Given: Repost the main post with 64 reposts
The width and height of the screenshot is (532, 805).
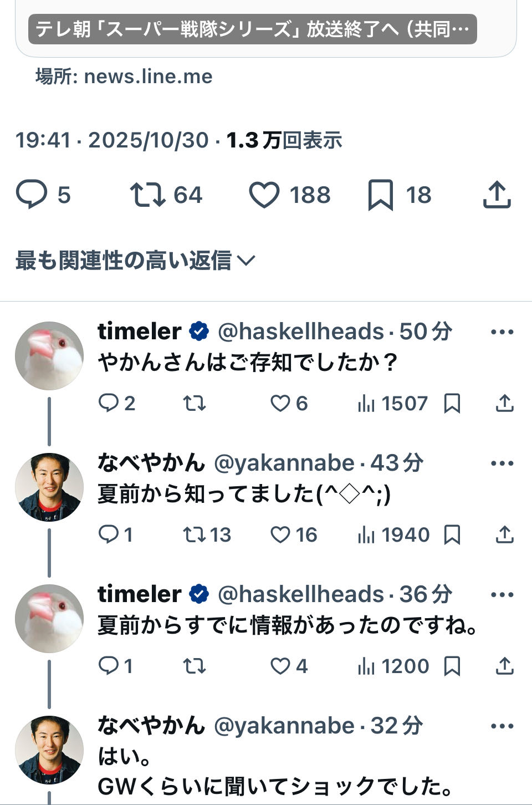Looking at the screenshot, I should pyautogui.click(x=147, y=195).
